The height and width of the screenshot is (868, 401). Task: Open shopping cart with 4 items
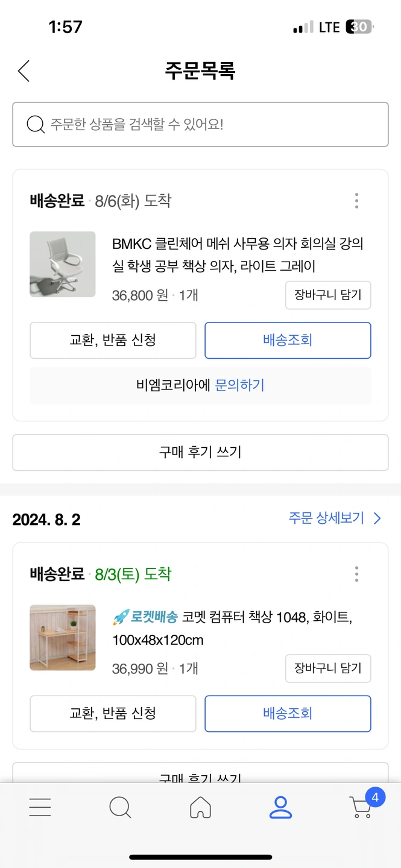(x=362, y=807)
